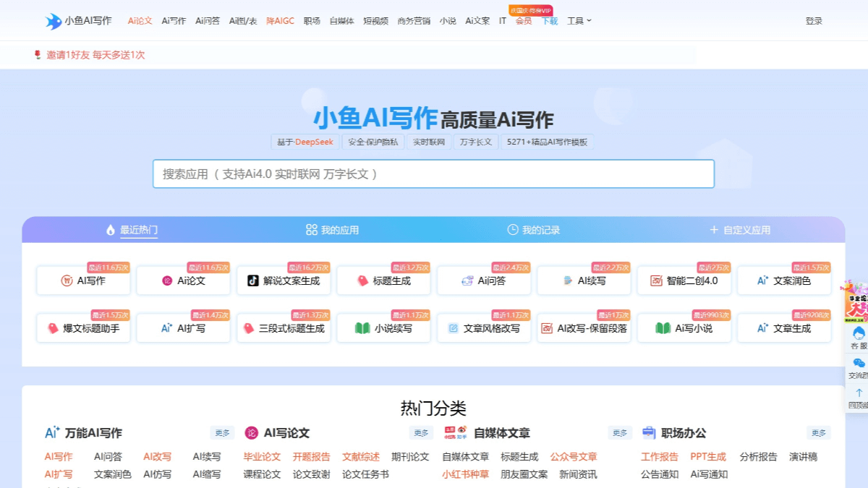This screenshot has width=868, height=488.
Task: Switch to the 我的应用 tab
Action: tap(332, 230)
